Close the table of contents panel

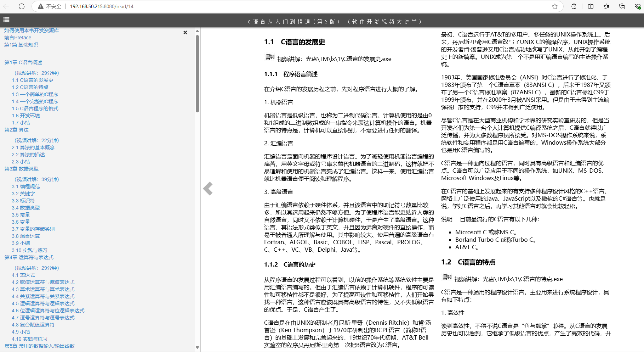185,33
